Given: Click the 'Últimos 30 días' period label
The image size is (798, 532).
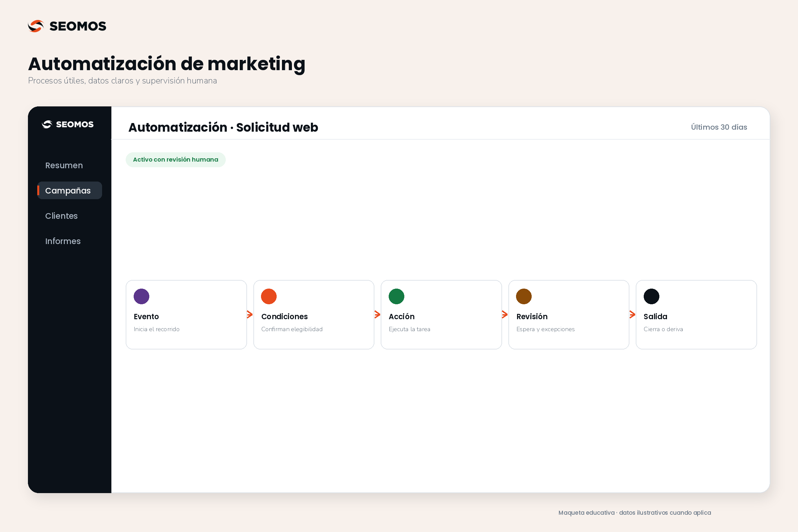Looking at the screenshot, I should [x=719, y=127].
